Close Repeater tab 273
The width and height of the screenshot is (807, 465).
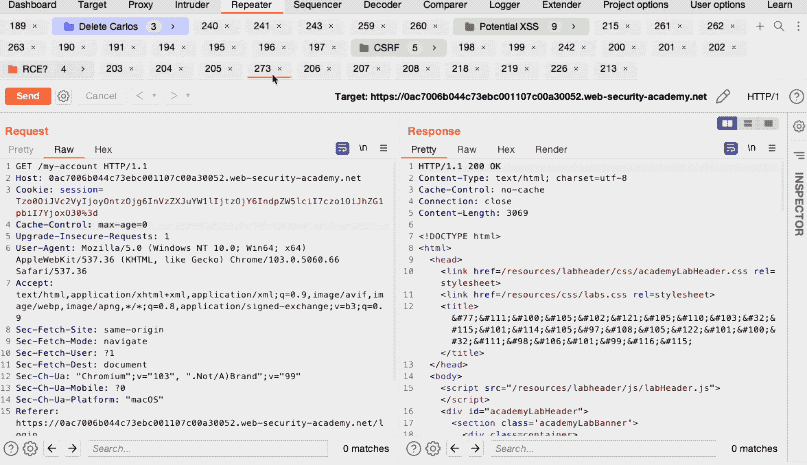[279, 68]
